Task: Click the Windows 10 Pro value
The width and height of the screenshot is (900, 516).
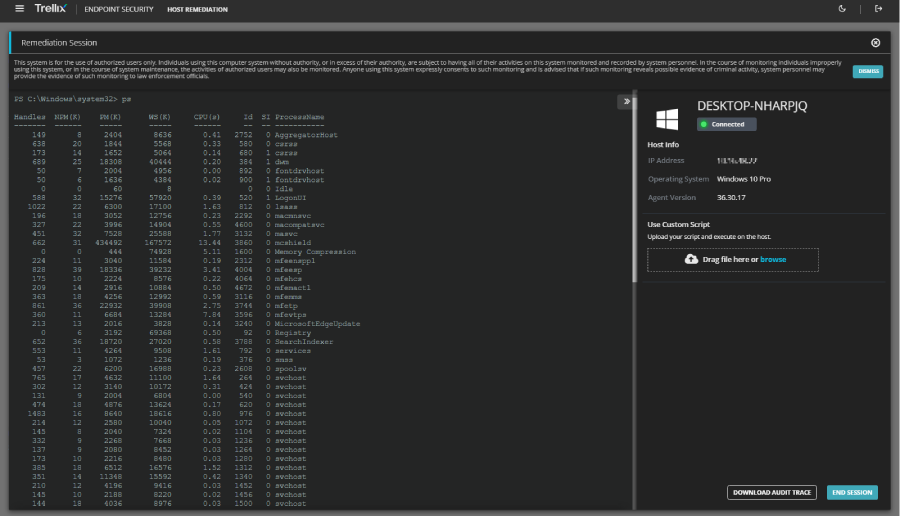Action: (743, 179)
